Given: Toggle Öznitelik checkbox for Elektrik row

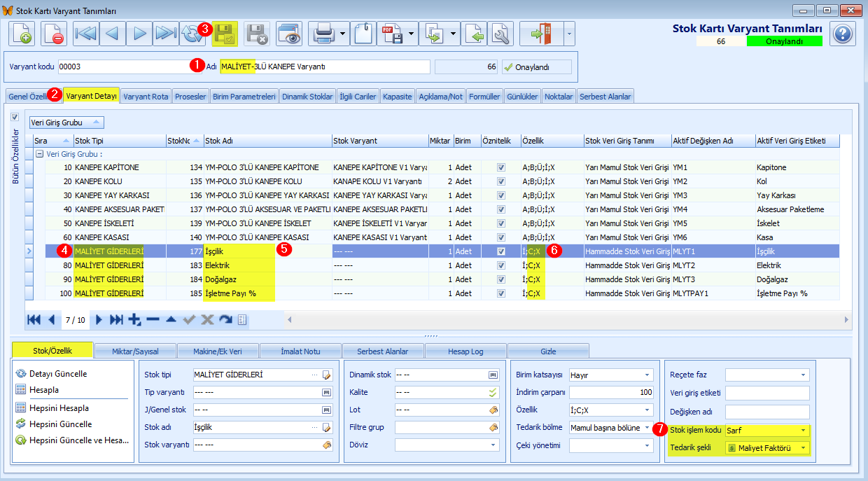Looking at the screenshot, I should click(x=500, y=265).
